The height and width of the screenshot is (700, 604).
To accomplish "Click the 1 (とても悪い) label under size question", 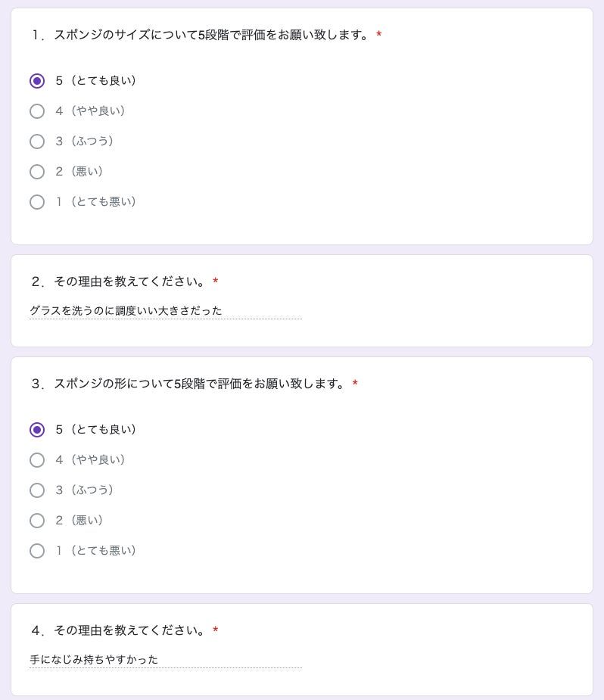I will pos(95,202).
